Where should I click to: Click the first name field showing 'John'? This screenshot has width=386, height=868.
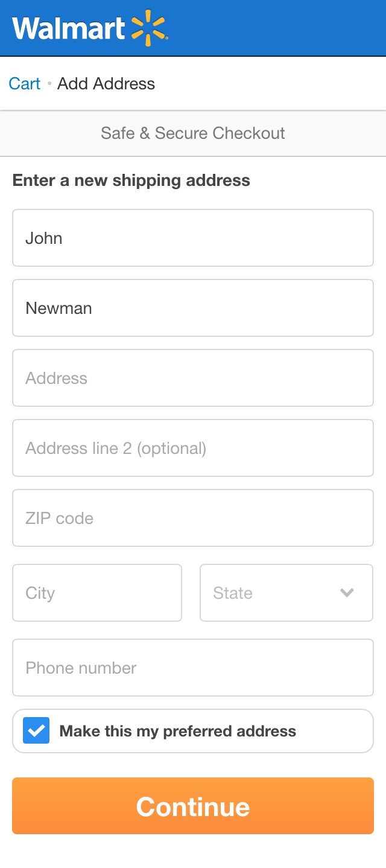[193, 238]
